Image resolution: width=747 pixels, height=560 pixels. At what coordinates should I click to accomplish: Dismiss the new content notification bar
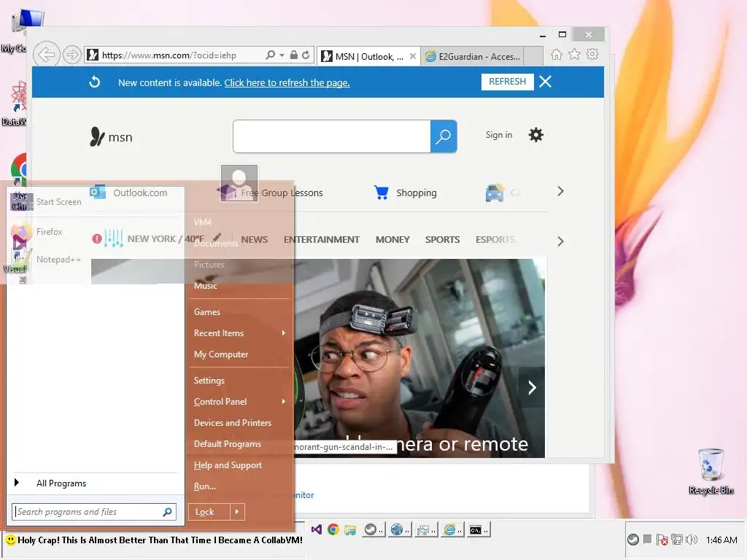click(x=546, y=82)
